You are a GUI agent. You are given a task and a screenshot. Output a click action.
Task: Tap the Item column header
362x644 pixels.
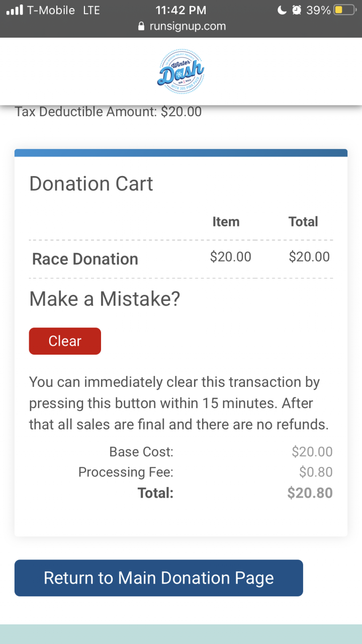click(x=226, y=222)
